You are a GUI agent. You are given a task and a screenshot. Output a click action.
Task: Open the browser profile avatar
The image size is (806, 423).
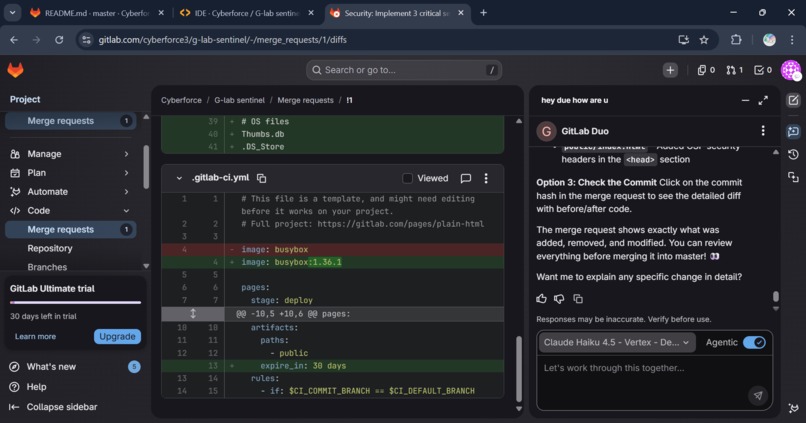point(769,40)
